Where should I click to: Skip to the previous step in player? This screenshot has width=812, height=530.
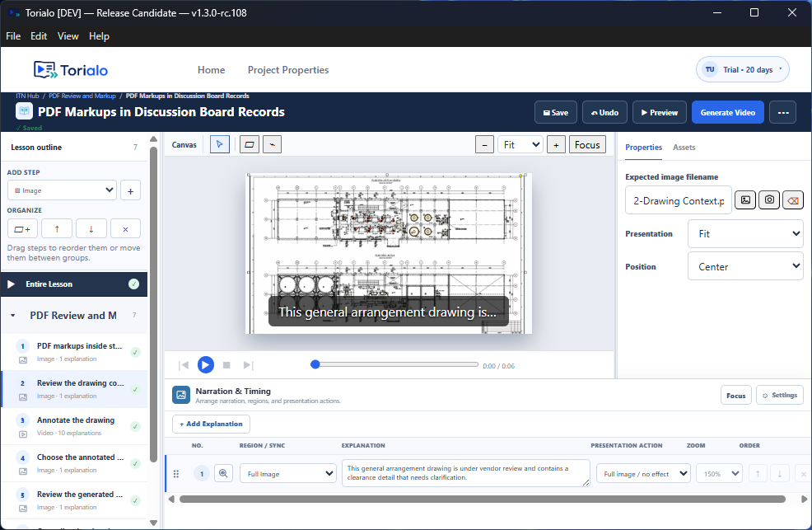184,365
